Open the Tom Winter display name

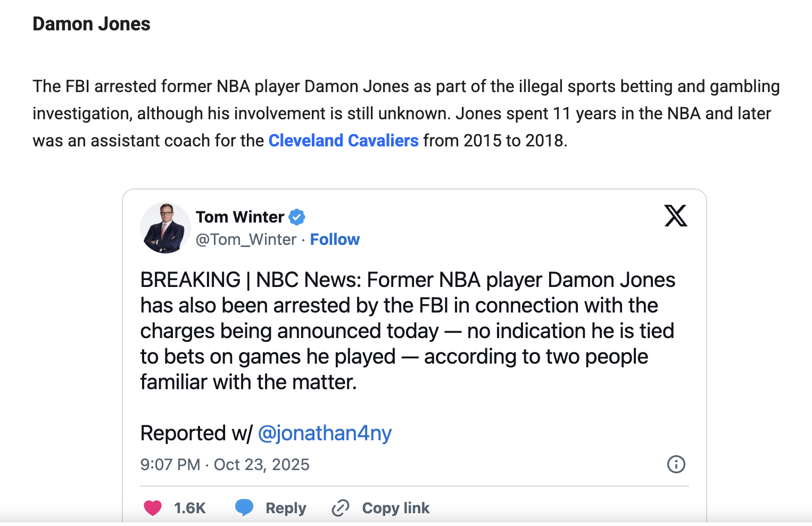pos(240,217)
